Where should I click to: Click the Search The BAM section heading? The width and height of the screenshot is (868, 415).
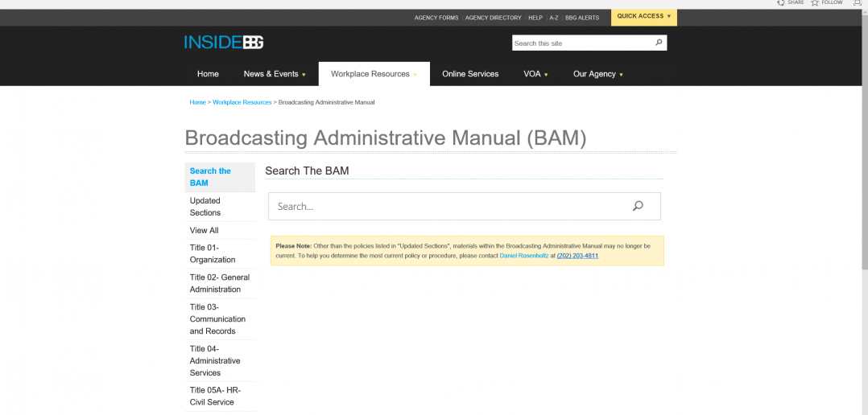[308, 171]
